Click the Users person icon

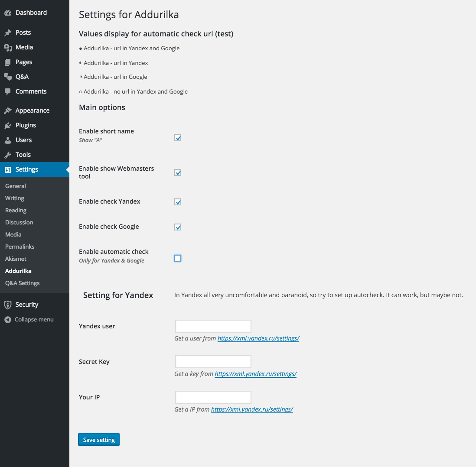8,140
